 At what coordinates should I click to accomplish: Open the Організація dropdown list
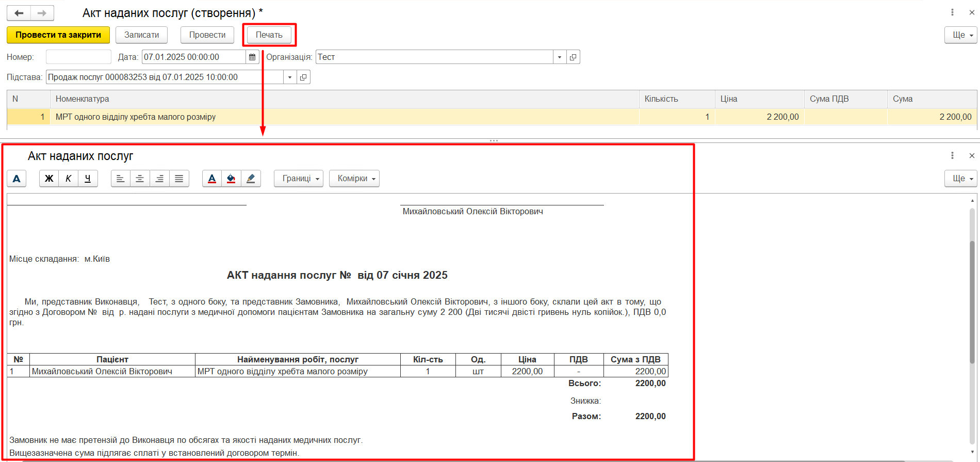pyautogui.click(x=560, y=57)
